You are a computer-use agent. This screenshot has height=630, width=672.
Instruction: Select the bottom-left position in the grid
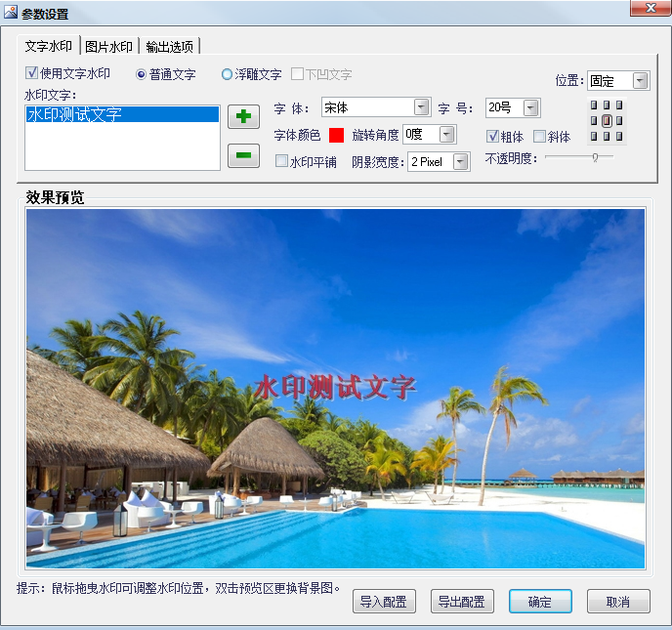pos(594,136)
